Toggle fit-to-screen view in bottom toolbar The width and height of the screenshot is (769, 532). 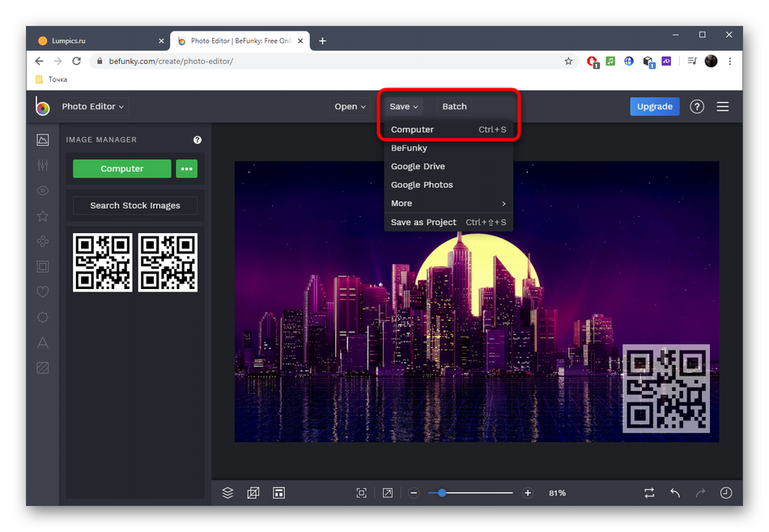point(361,492)
